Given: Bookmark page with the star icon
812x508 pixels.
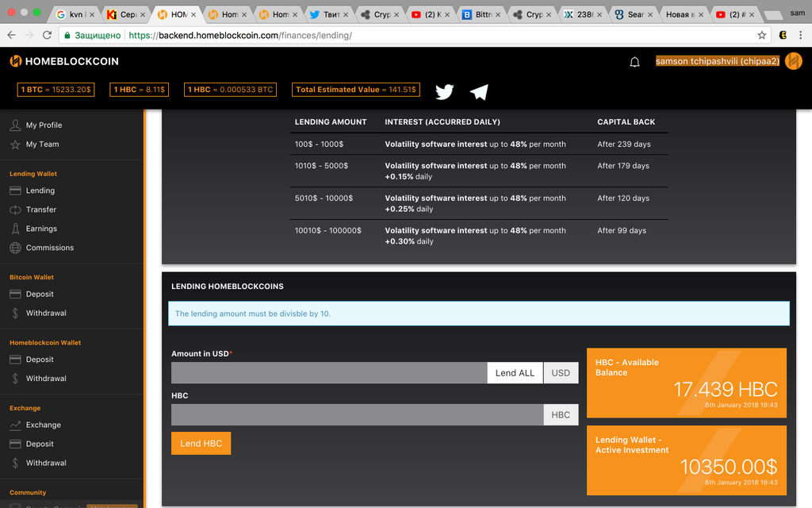Looking at the screenshot, I should (762, 35).
